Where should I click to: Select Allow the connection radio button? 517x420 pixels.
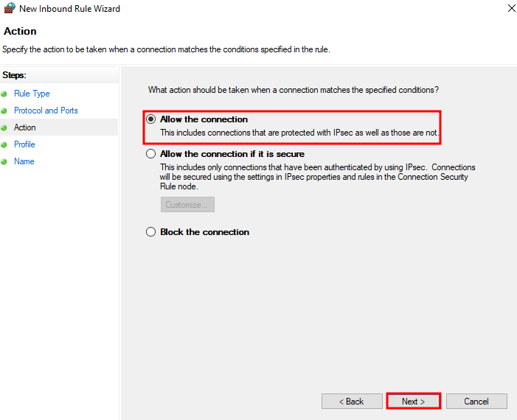coord(150,119)
